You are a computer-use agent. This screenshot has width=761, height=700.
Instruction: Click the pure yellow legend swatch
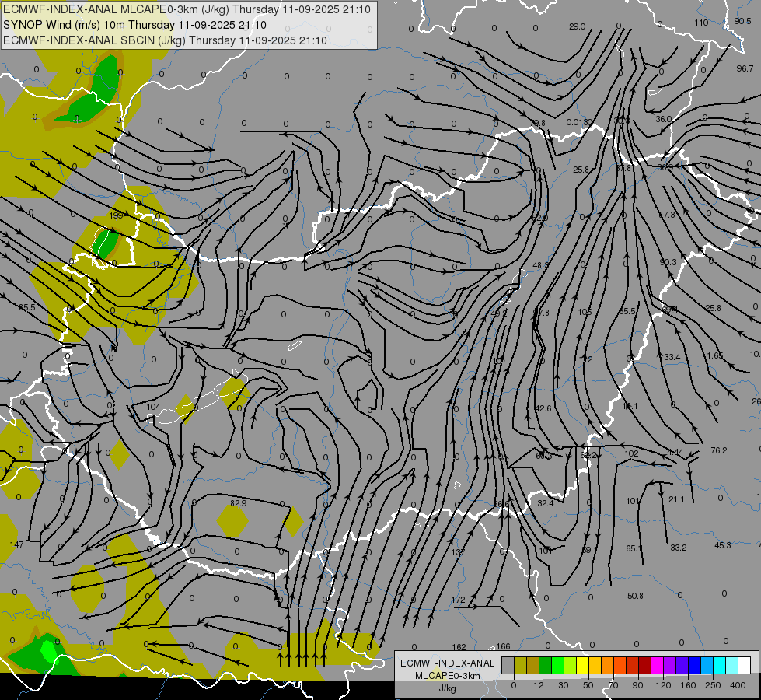[583, 665]
